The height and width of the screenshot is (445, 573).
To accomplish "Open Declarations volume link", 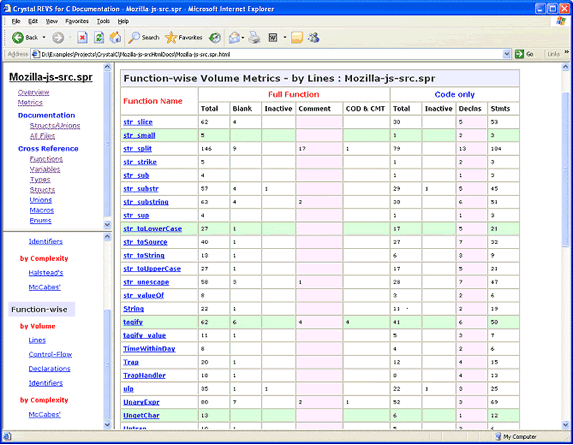I will [x=49, y=368].
